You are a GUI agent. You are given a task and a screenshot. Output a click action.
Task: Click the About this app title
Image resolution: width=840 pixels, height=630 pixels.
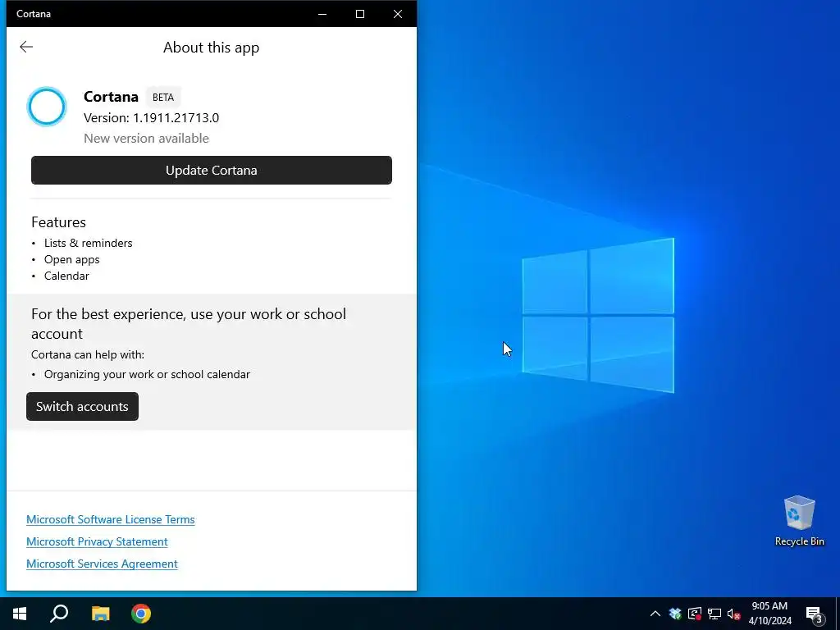(x=211, y=48)
